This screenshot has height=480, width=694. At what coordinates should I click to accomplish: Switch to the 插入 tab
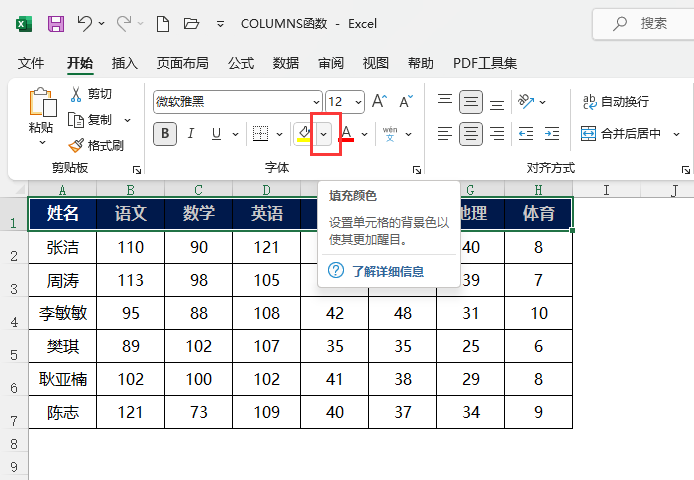(125, 63)
